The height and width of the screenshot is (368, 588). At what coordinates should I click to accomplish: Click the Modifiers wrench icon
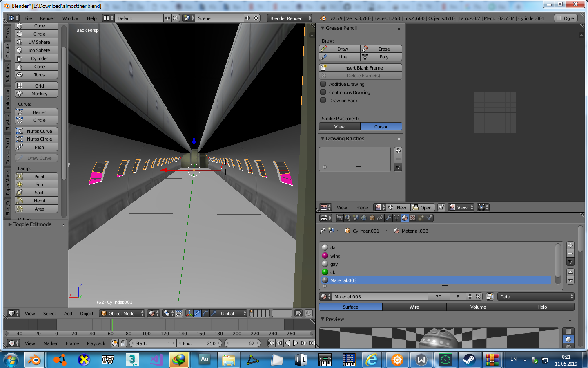click(388, 218)
